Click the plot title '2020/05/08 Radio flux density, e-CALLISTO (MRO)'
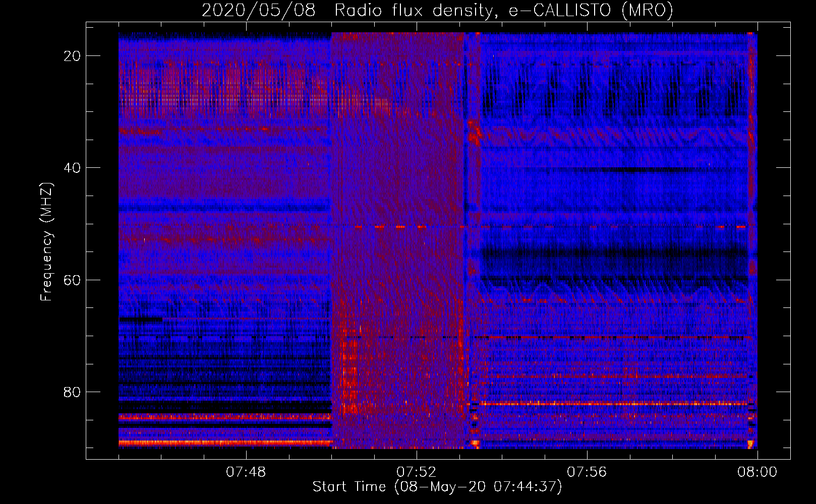This screenshot has height=504, width=816. [438, 10]
